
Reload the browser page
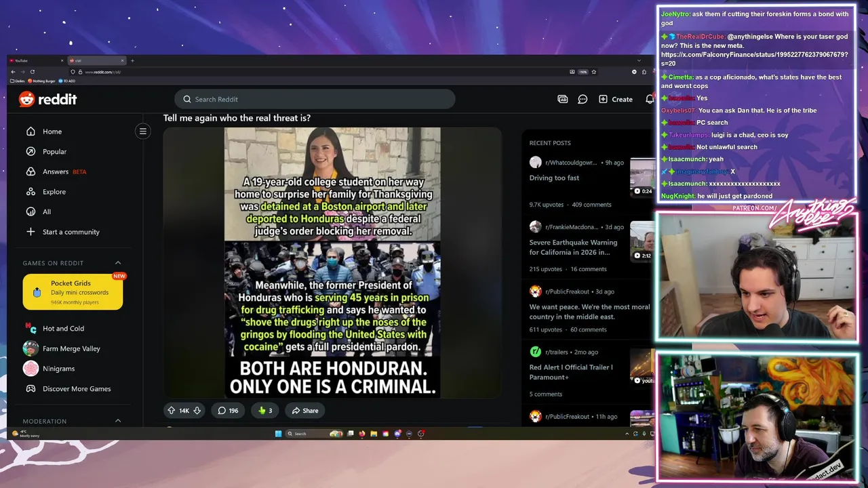click(32, 72)
